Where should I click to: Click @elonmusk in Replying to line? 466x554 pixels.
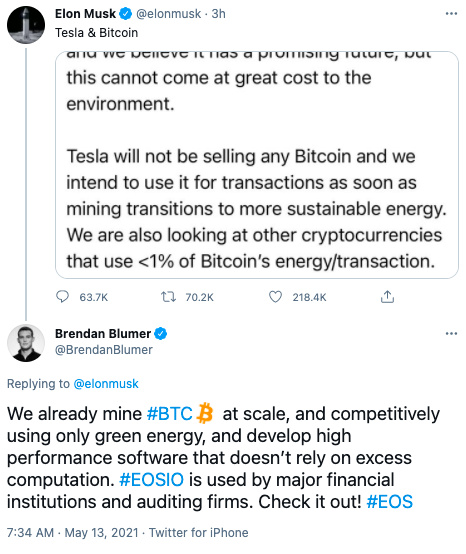tap(106, 384)
